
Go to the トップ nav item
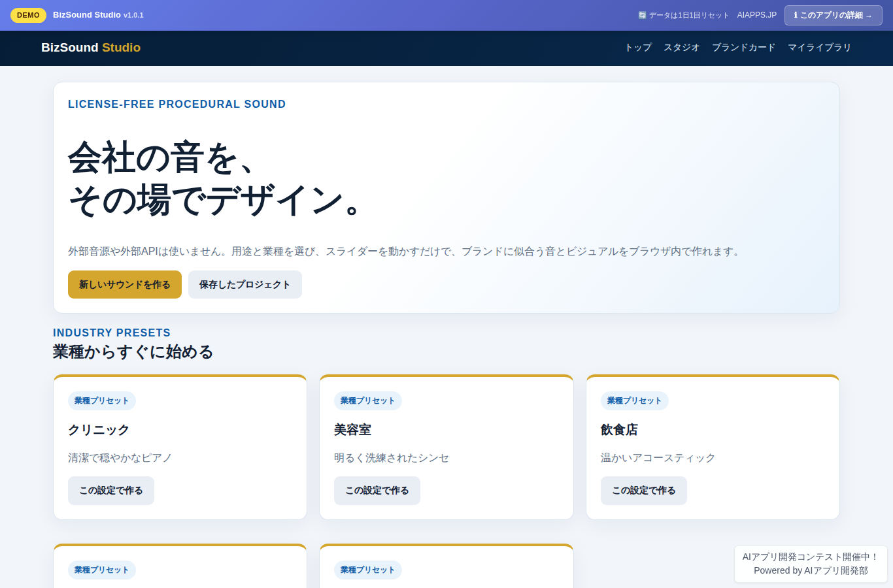coord(638,48)
